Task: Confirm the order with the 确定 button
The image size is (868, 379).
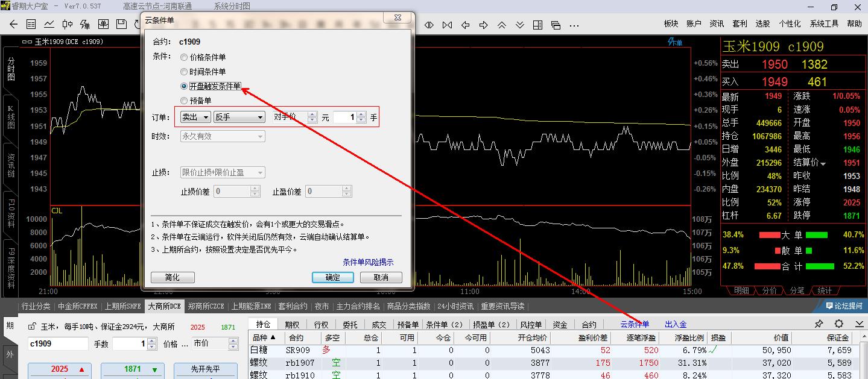Action: [332, 277]
